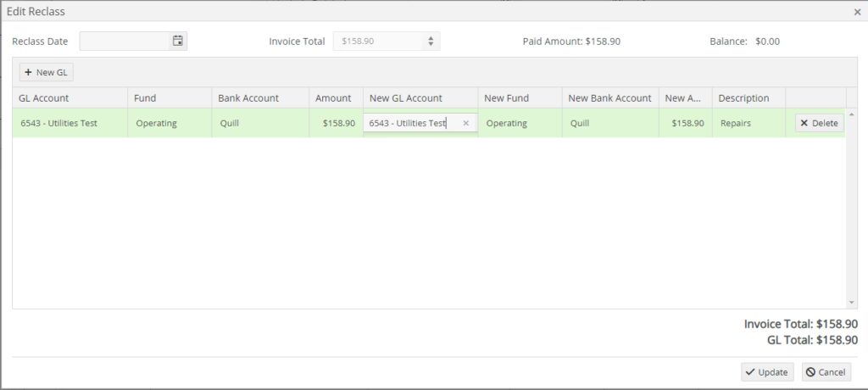Click the Update button
The height and width of the screenshot is (390, 868).
(766, 372)
